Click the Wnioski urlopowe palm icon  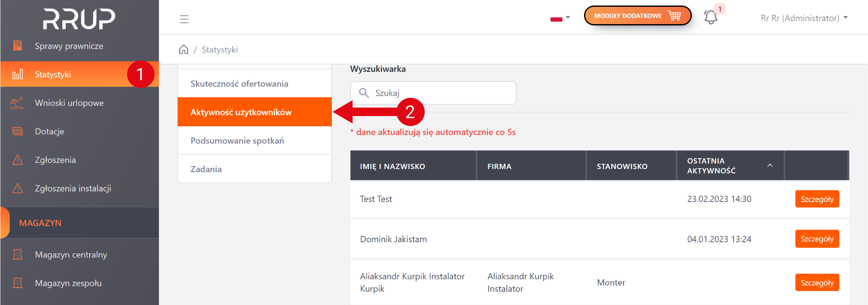17,103
